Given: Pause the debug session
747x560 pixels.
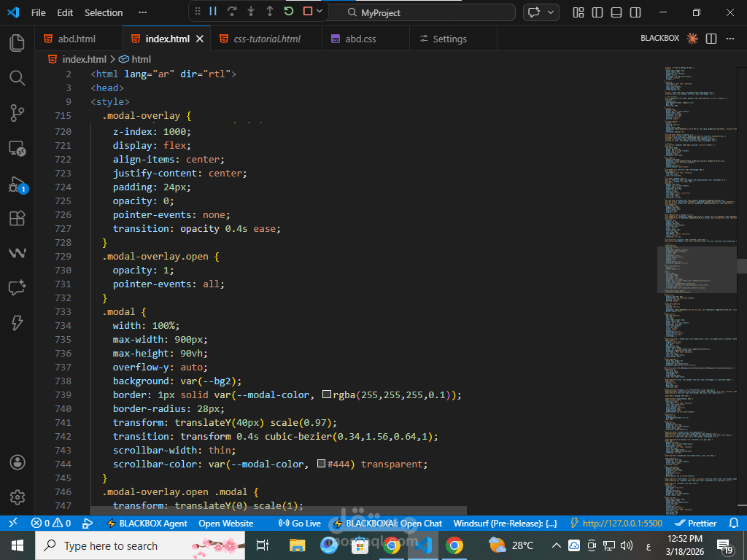Looking at the screenshot, I should [x=213, y=11].
